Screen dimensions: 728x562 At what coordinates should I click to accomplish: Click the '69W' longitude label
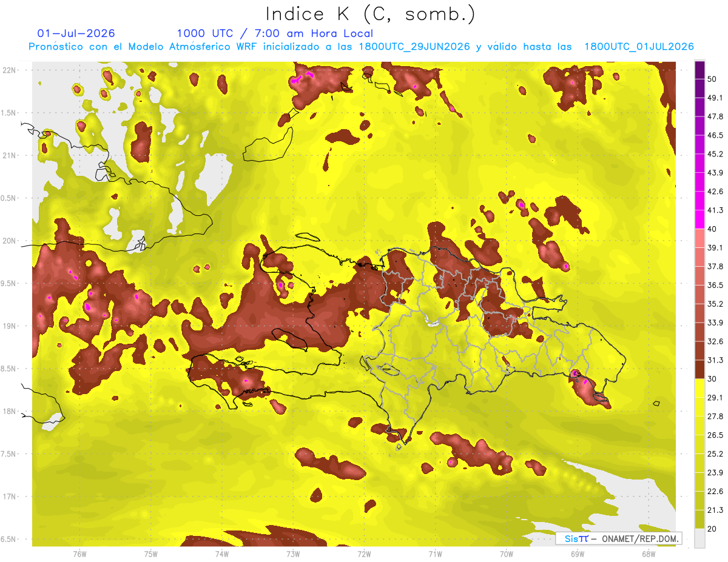tap(578, 554)
